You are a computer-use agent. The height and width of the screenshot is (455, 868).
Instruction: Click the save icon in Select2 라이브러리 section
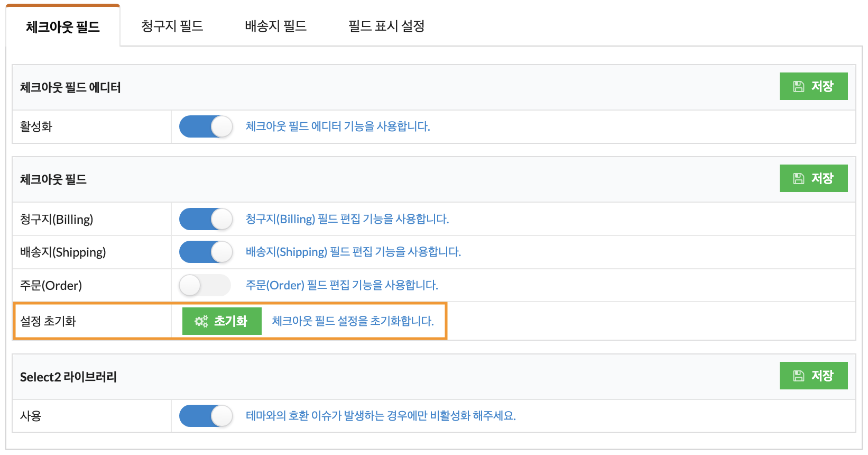point(799,376)
